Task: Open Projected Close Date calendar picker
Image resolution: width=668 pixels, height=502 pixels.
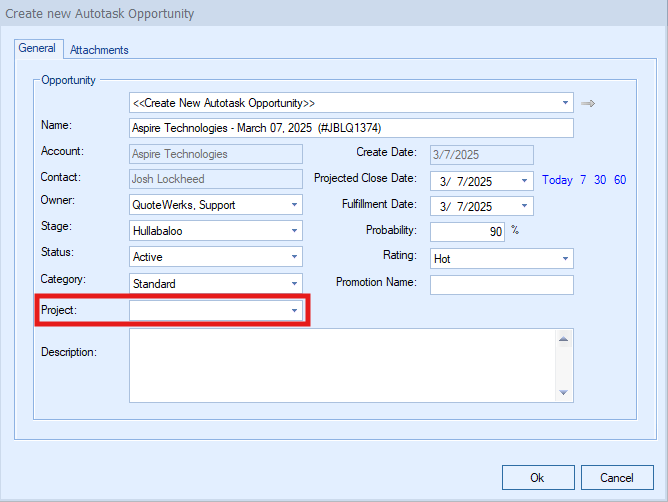Action: (525, 181)
